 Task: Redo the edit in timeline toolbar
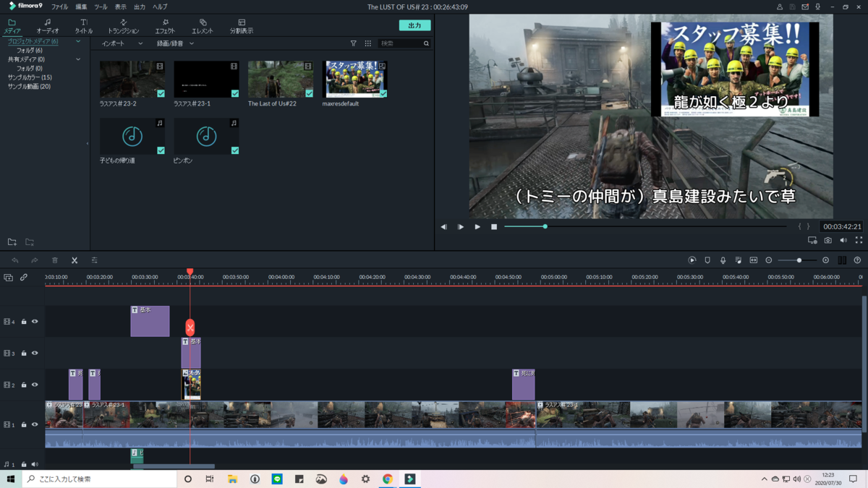click(34, 260)
